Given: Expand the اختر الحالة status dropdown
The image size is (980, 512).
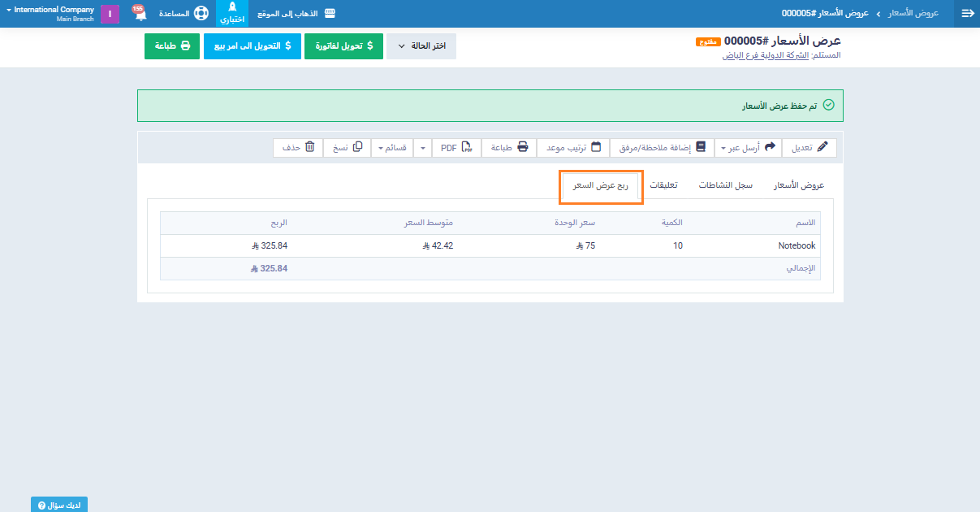Looking at the screenshot, I should [421, 46].
